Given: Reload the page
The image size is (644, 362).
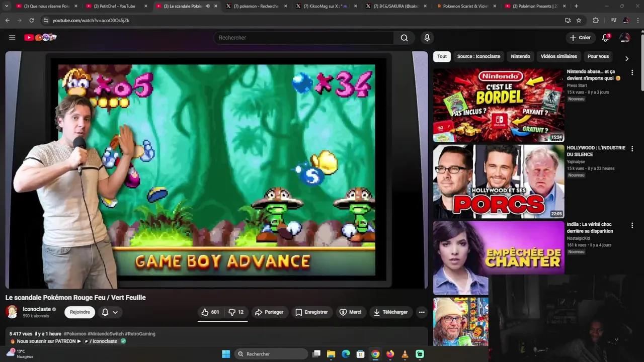Looking at the screenshot, I should tap(31, 20).
